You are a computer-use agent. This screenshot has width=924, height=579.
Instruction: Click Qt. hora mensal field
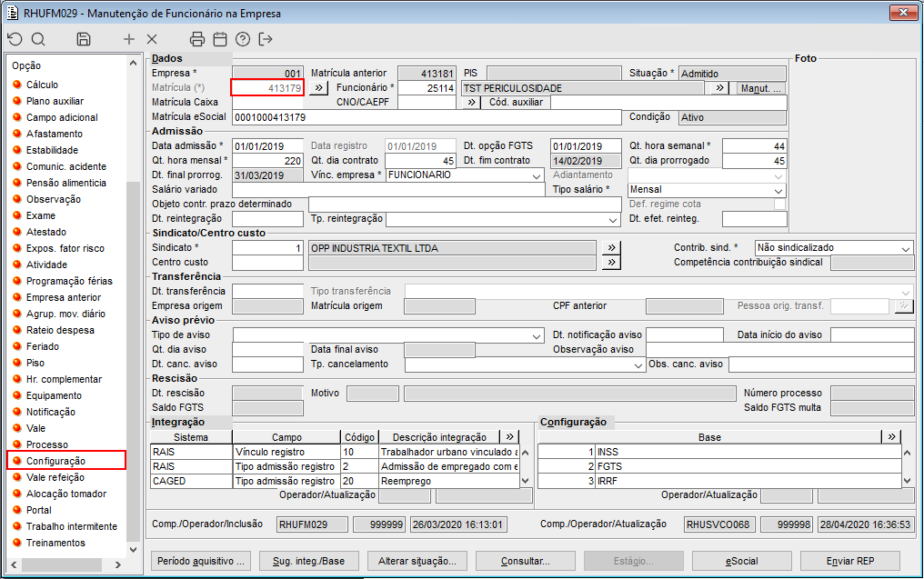267,161
